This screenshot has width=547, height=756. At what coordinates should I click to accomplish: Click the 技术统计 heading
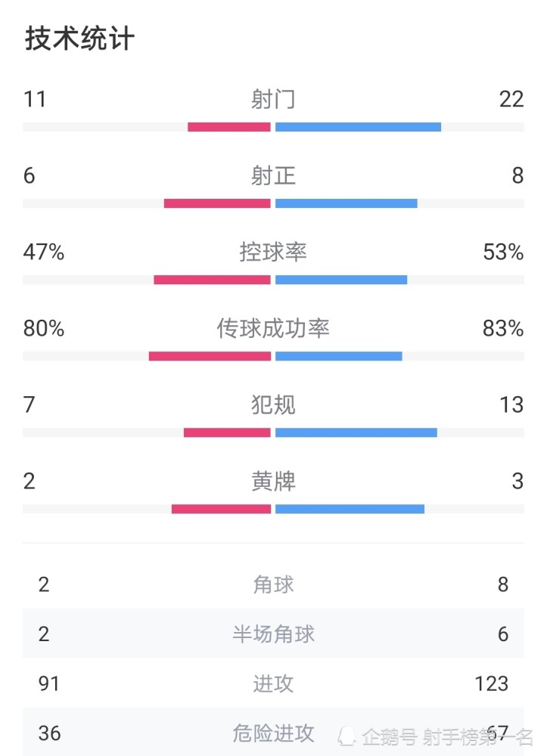tap(79, 39)
